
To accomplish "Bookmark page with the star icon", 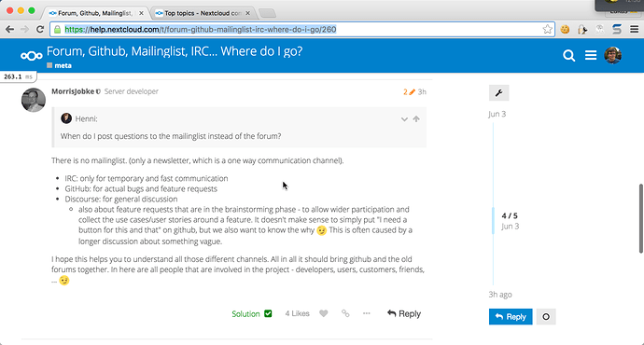I will pos(547,29).
